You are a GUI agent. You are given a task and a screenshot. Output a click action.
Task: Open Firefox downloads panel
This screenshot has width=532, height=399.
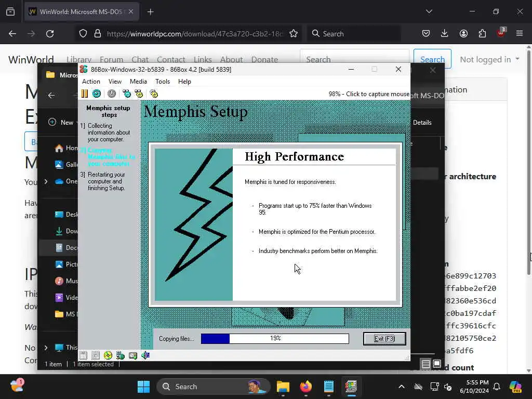445,34
